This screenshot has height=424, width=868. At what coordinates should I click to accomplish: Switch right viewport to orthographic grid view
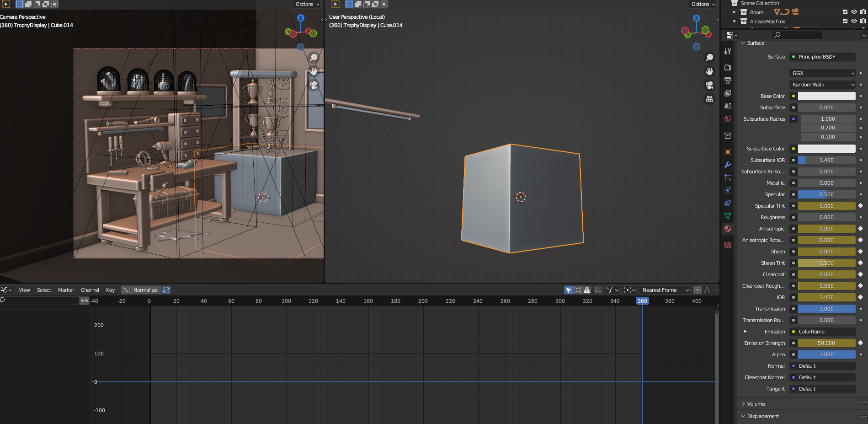click(709, 99)
